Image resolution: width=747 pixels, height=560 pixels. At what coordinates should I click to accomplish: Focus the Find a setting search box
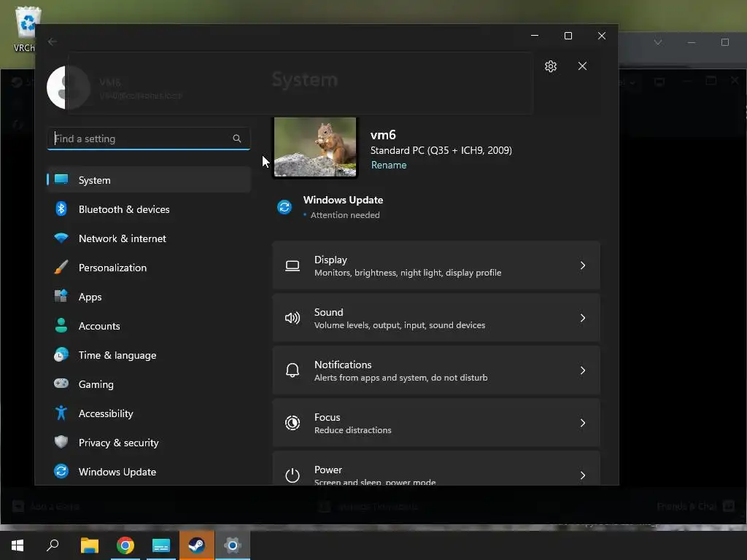tap(149, 139)
